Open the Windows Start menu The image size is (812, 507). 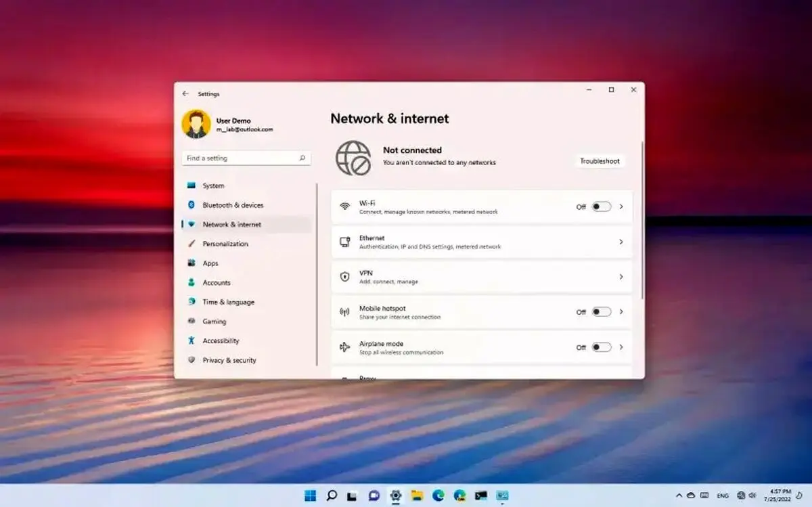311,495
